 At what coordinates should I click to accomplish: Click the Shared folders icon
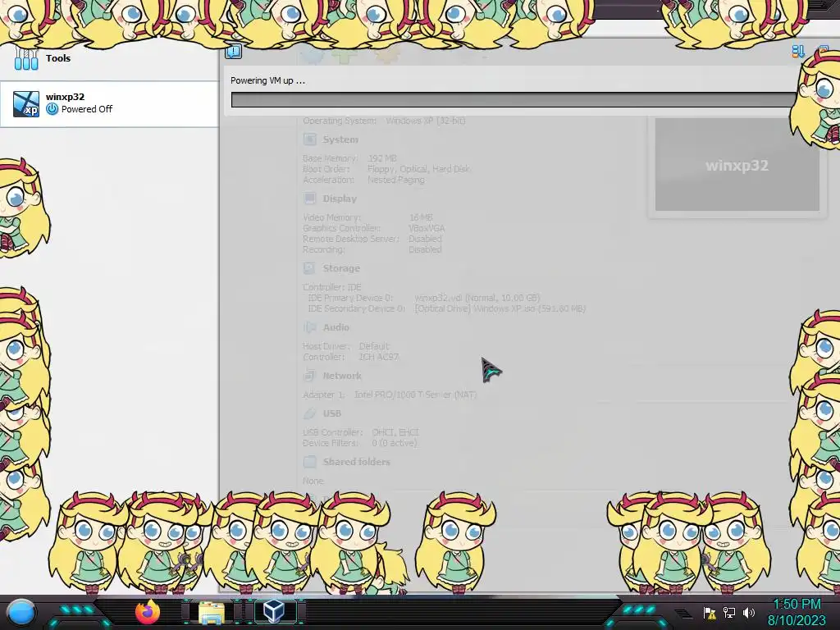coord(309,461)
